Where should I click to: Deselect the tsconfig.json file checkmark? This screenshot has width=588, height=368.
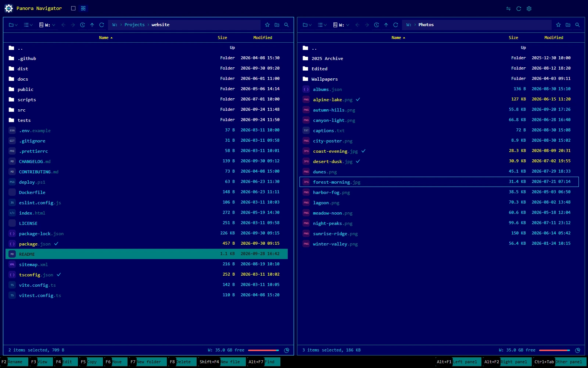[x=59, y=275]
